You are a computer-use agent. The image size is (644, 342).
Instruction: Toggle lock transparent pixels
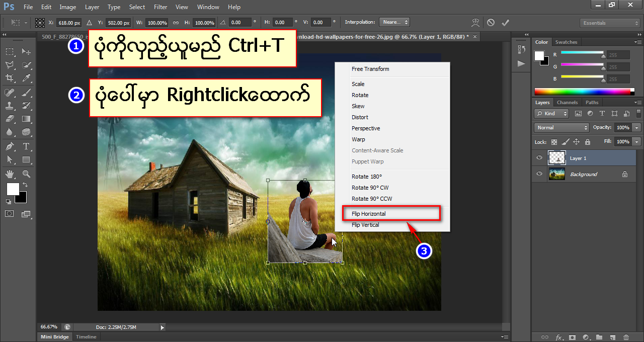[x=554, y=142]
